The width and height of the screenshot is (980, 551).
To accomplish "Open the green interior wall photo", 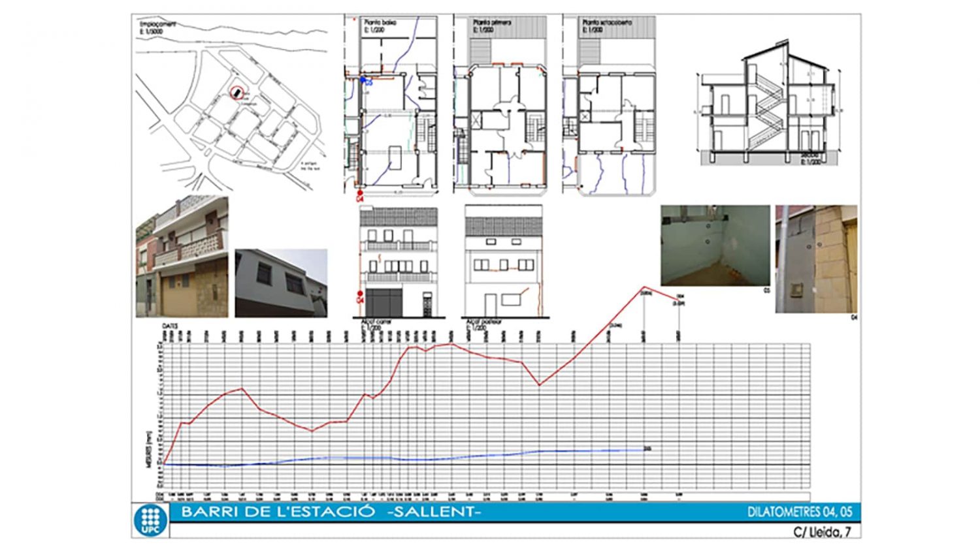I will (715, 245).
